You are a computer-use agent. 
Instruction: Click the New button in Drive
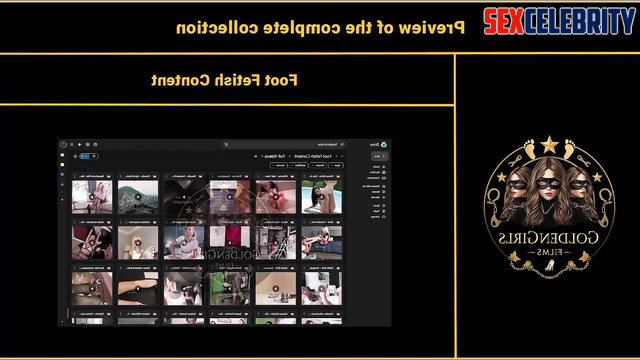click(380, 156)
